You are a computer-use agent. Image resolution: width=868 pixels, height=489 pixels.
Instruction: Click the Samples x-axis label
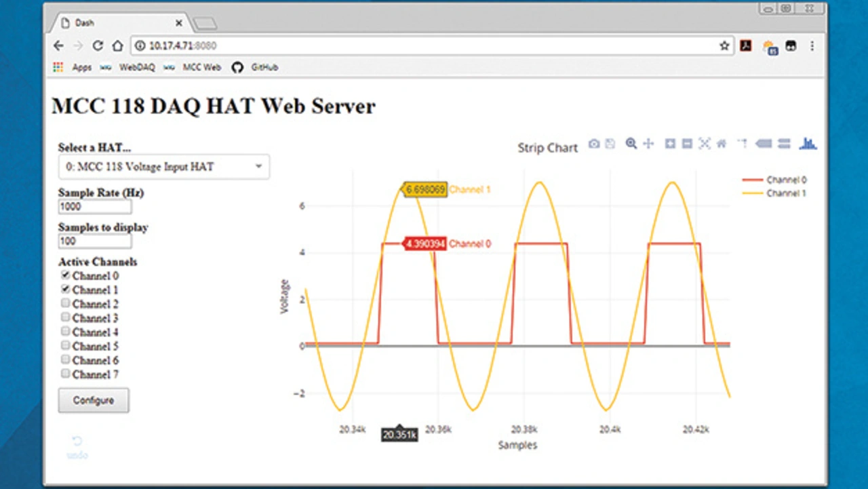(517, 446)
